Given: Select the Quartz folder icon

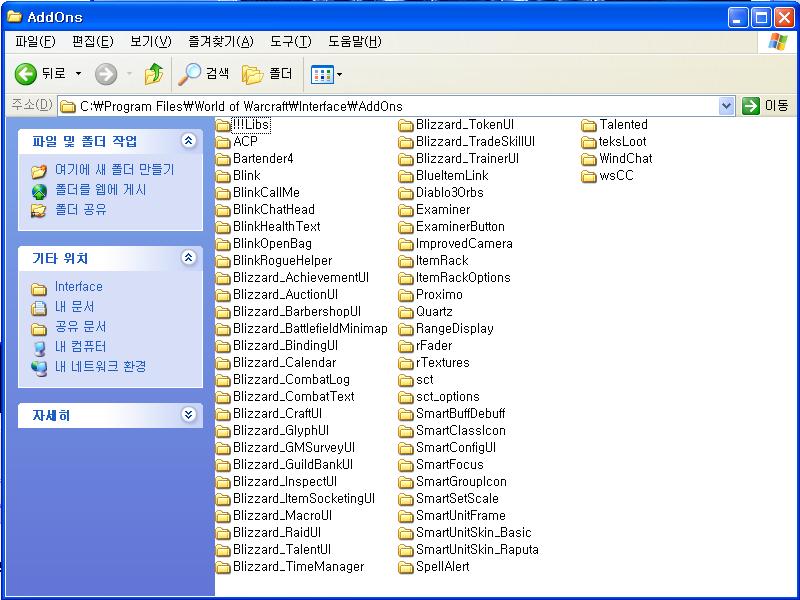Looking at the screenshot, I should 406,312.
